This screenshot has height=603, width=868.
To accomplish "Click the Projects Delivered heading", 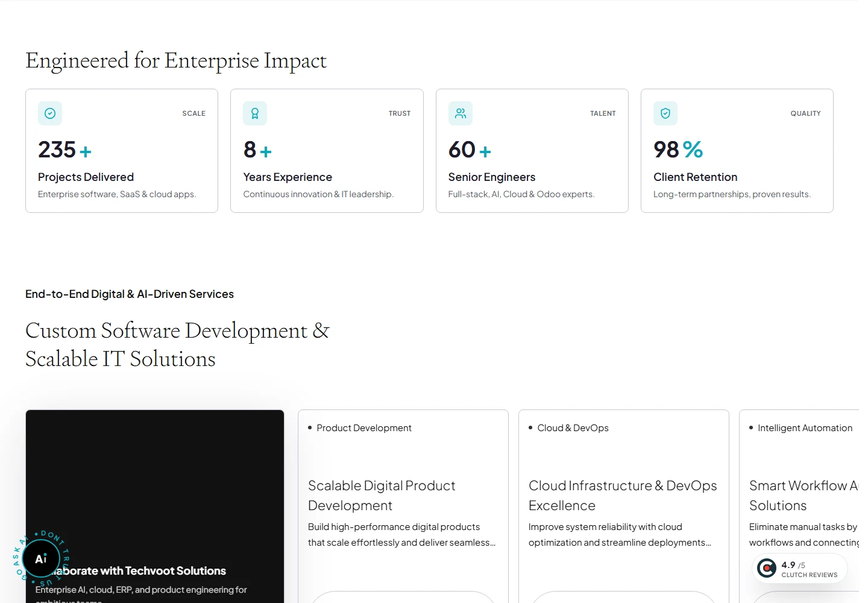I will click(86, 177).
